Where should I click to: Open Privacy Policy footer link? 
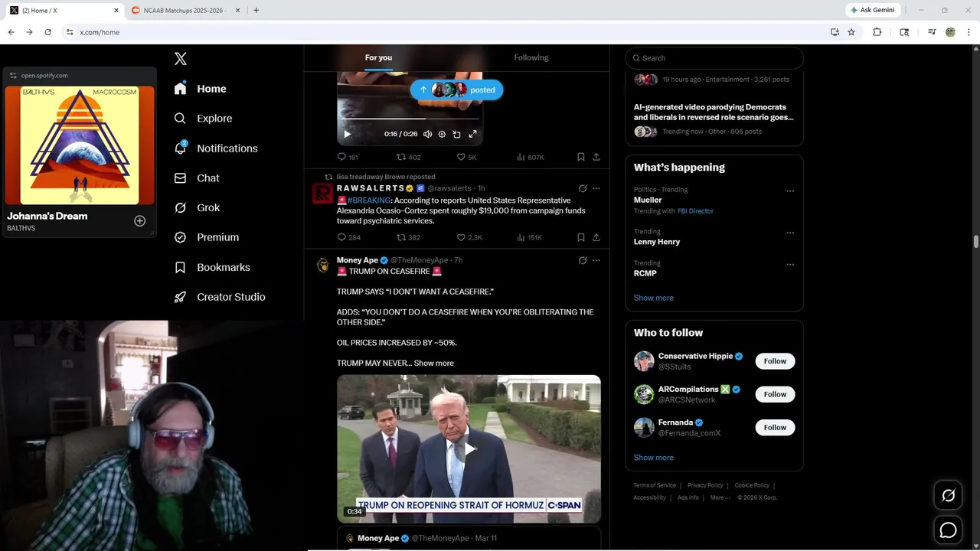click(x=705, y=485)
